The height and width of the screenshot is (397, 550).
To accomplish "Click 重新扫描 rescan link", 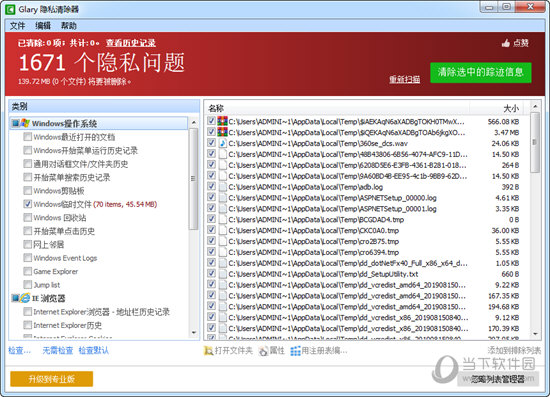I will coord(404,79).
